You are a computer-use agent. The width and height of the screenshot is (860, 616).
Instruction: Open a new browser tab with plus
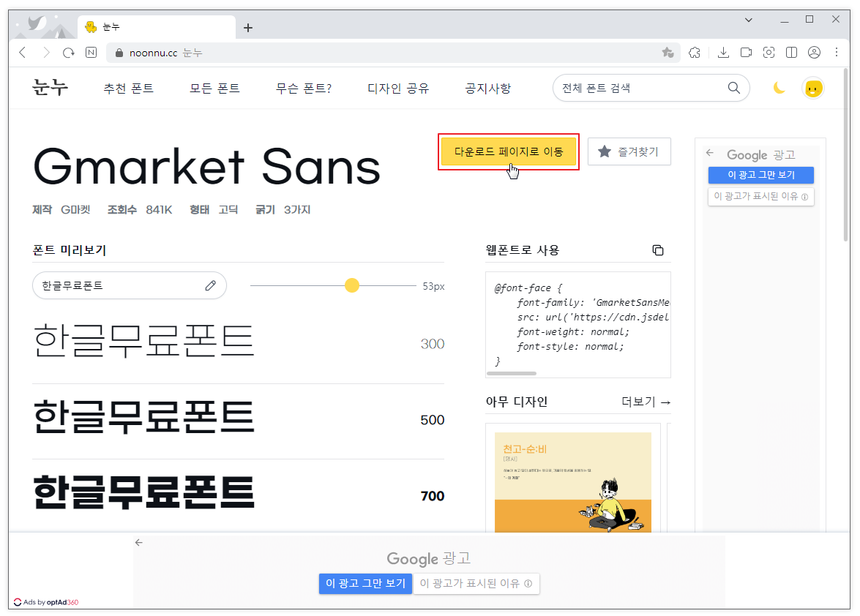pos(248,27)
